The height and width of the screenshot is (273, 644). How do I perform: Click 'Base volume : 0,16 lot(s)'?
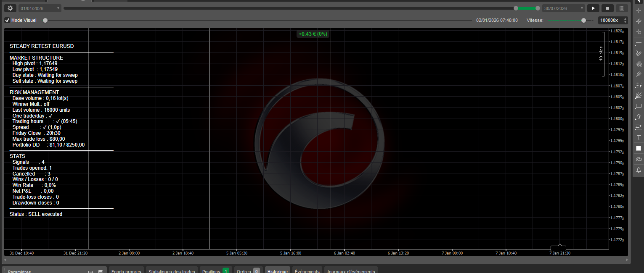coord(40,98)
